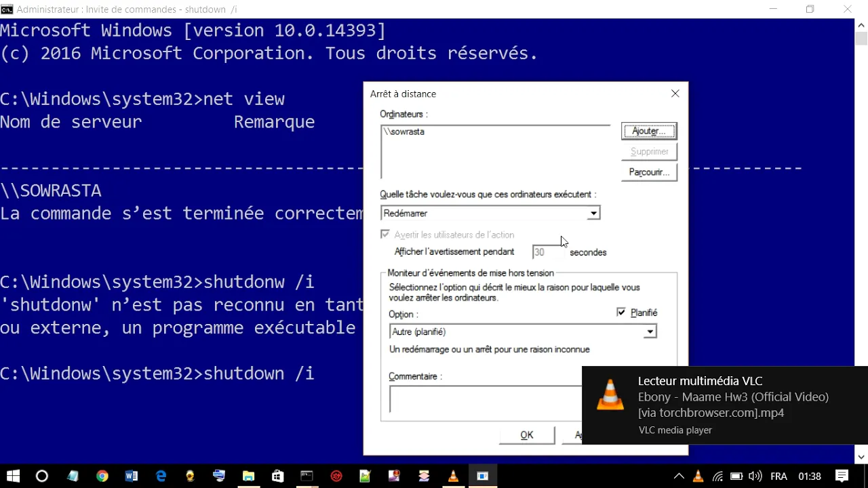Open the blue computer monitors icon in taskbar

(x=219, y=476)
